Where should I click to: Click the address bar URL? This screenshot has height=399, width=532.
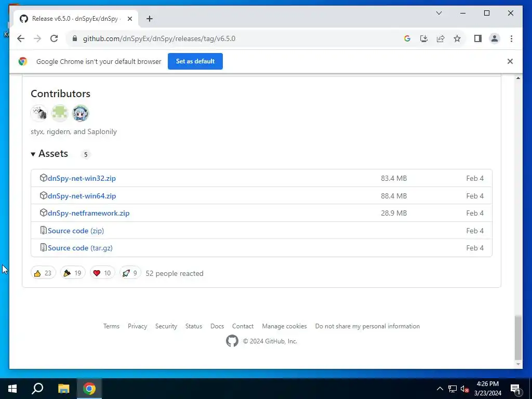159,38
